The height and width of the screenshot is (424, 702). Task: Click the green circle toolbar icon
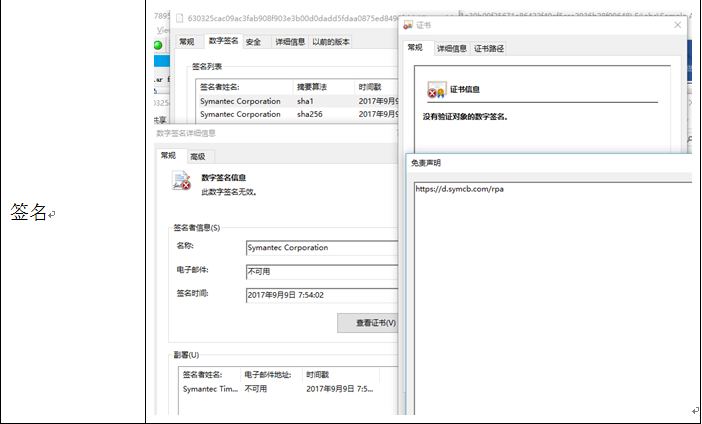click(158, 45)
